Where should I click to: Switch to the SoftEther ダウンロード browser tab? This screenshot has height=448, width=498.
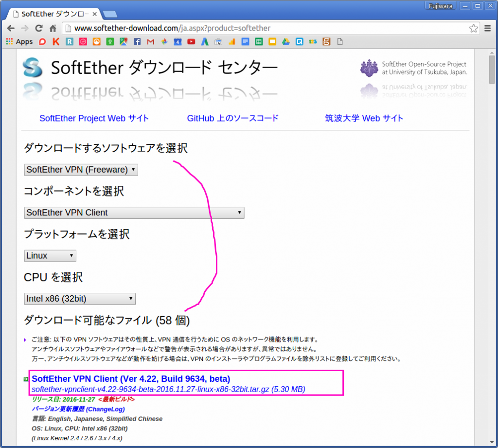tap(54, 14)
